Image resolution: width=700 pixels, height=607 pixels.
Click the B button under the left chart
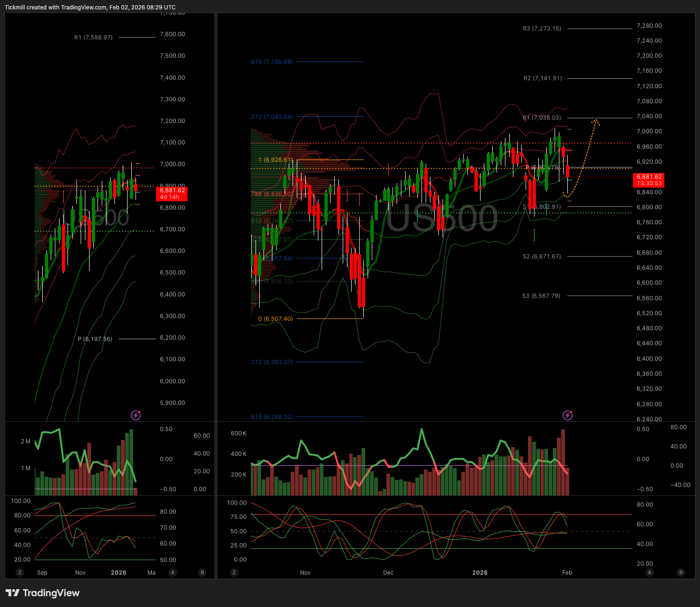point(203,572)
